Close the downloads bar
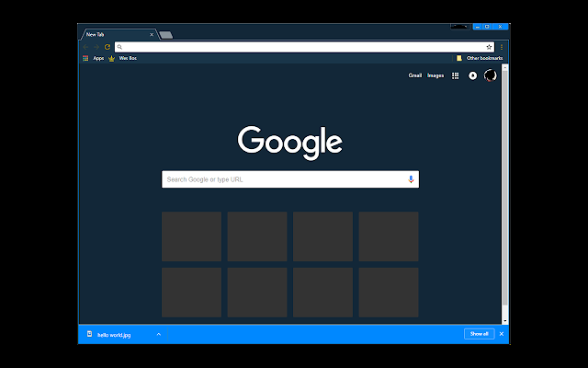This screenshot has width=588, height=368. (502, 334)
